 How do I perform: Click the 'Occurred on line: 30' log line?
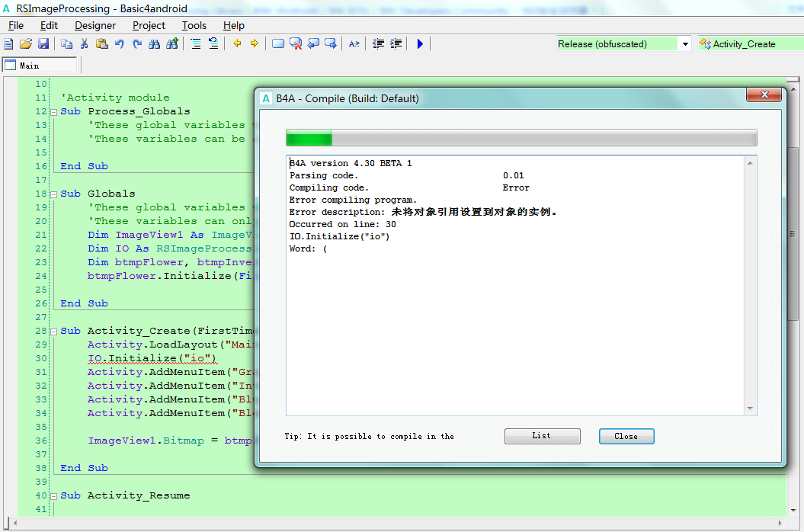click(x=342, y=224)
